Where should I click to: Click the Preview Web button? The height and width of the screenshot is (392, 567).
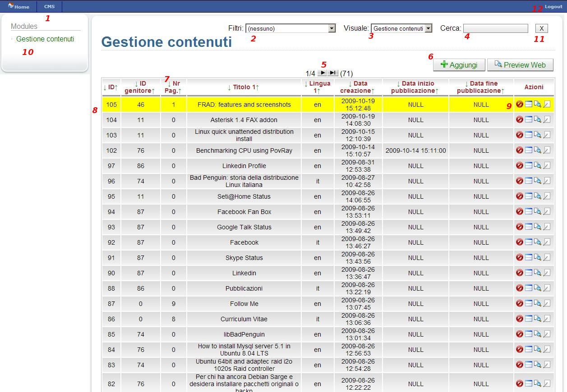point(520,65)
